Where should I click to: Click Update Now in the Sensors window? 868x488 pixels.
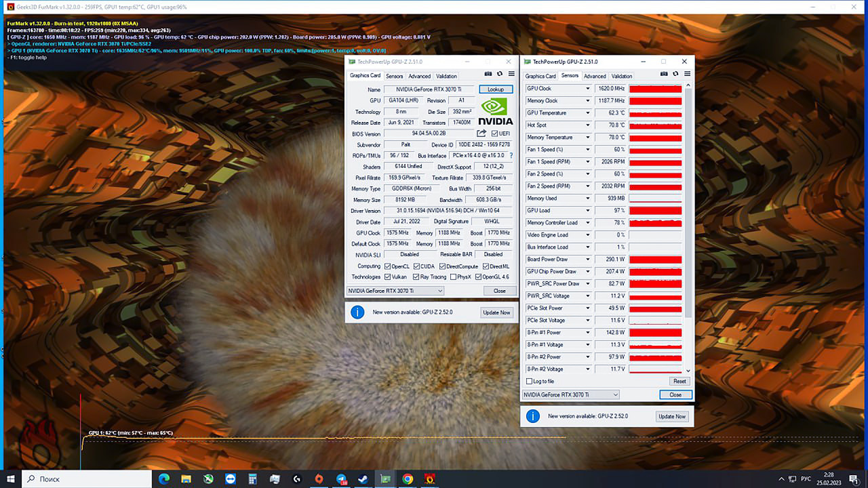tap(672, 416)
